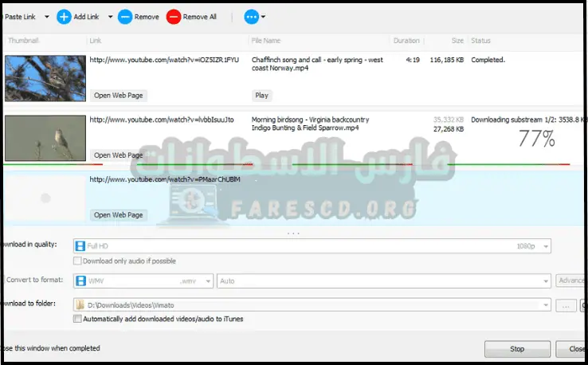Expand the Auto conversion preset dropdown
Viewport: 588px width, 365px height.
pyautogui.click(x=545, y=281)
